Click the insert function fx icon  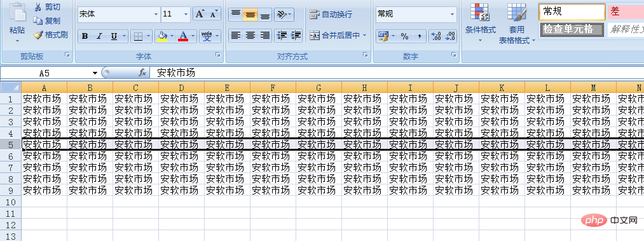pyautogui.click(x=142, y=72)
